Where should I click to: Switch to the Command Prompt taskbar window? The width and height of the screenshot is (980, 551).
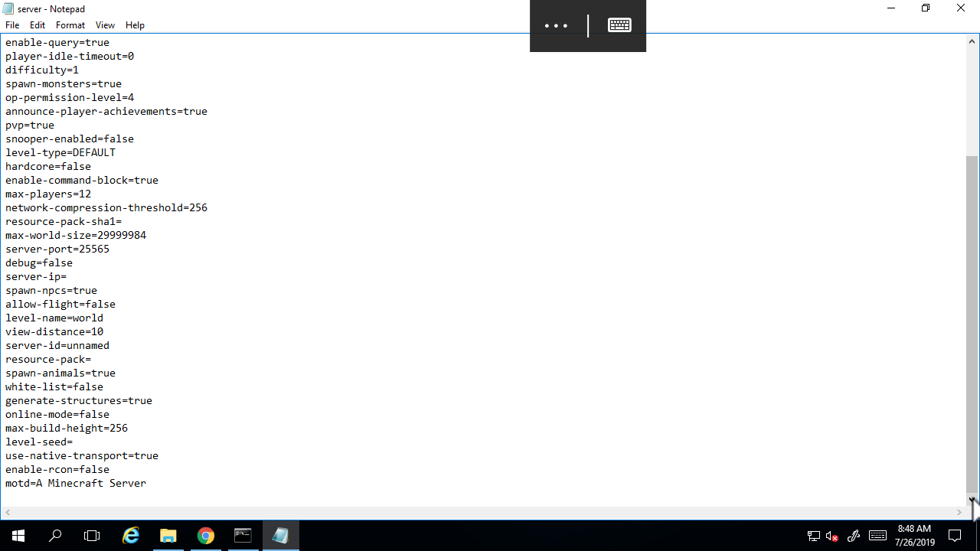pyautogui.click(x=243, y=536)
